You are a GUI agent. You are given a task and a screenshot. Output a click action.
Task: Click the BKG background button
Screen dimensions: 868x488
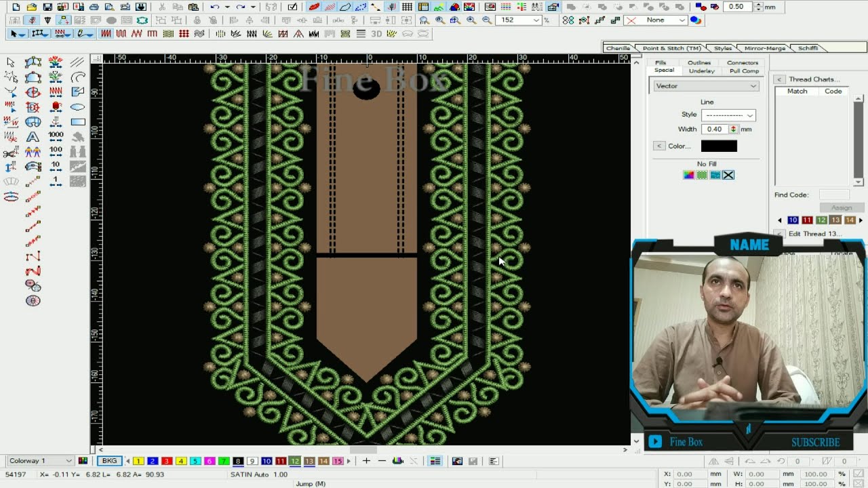pyautogui.click(x=109, y=461)
